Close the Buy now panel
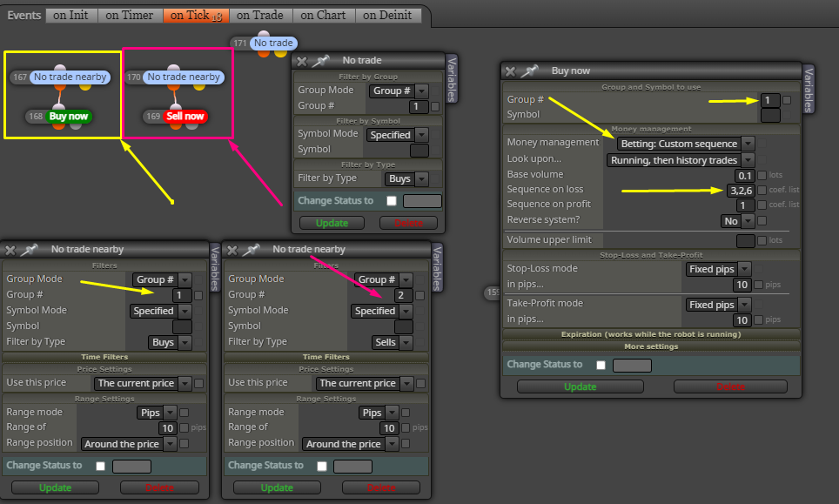Screen dimensions: 839x504 511,71
